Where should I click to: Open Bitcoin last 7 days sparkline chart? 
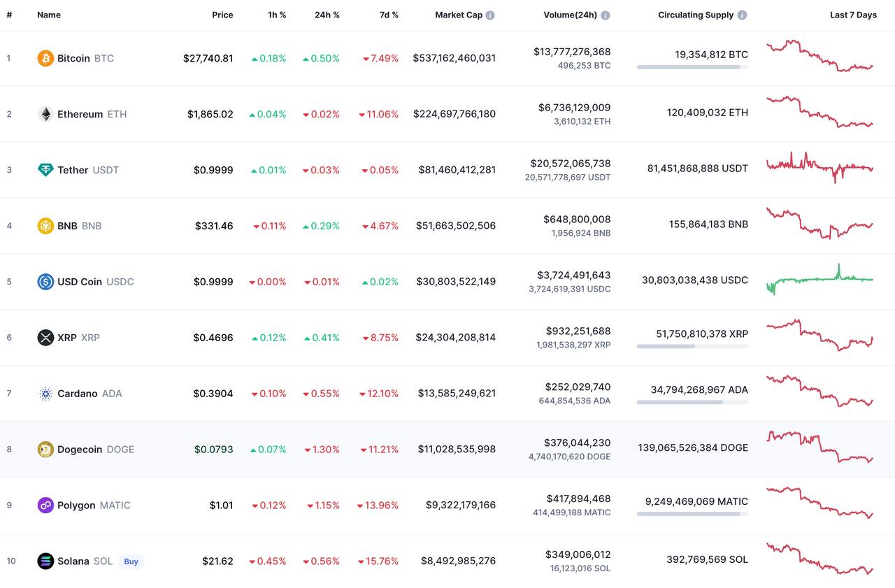pyautogui.click(x=819, y=56)
